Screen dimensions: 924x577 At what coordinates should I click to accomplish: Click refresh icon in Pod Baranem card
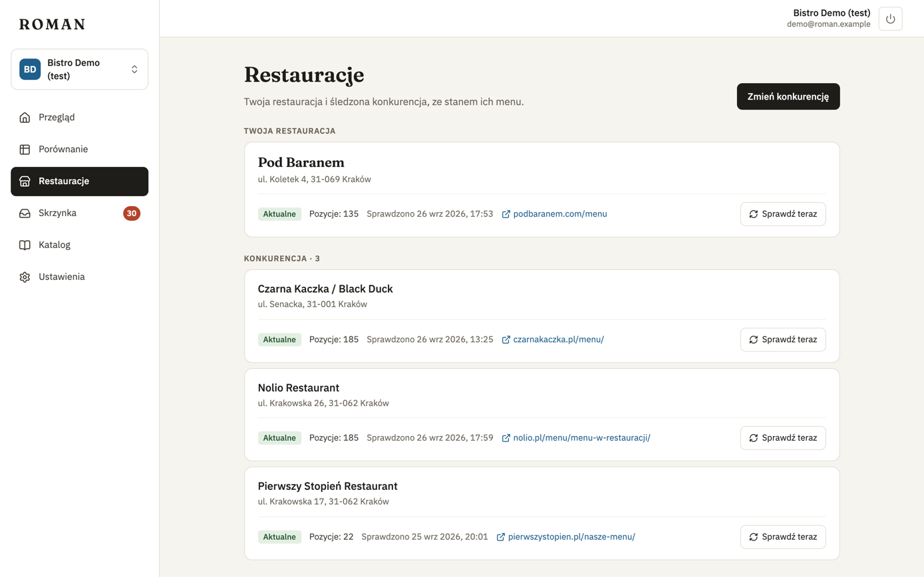754,214
